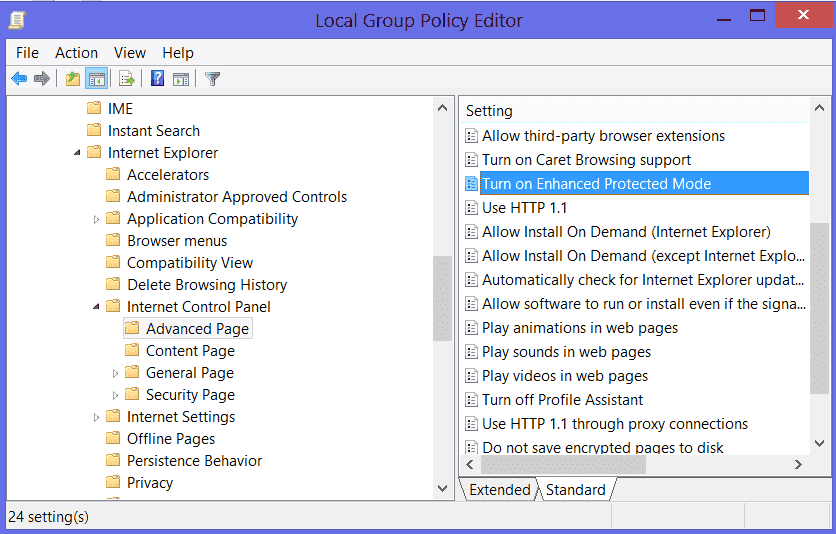Select Compatibility View in the tree
Image resolution: width=836 pixels, height=534 pixels.
tap(189, 262)
